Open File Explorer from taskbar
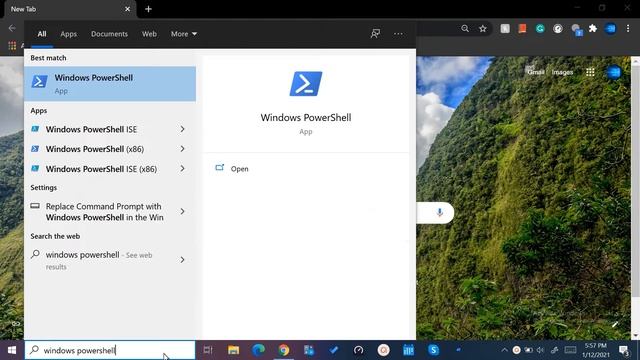The width and height of the screenshot is (640, 360). pyautogui.click(x=233, y=350)
